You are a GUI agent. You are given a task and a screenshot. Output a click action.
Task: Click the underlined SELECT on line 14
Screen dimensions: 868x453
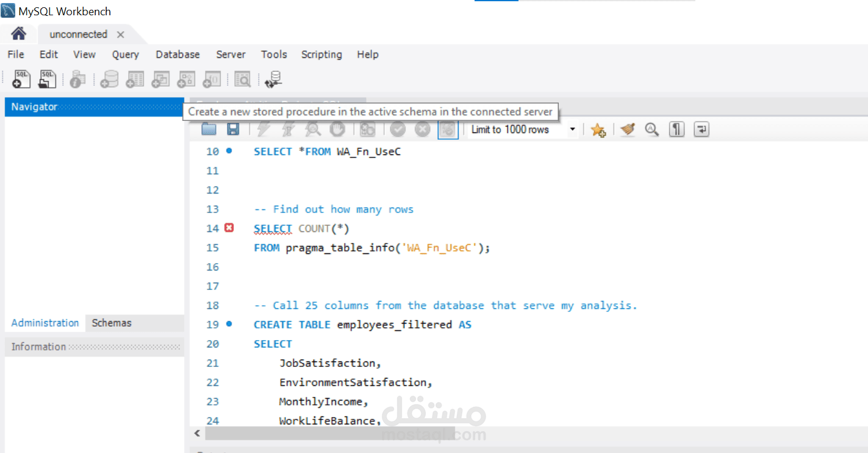coord(273,229)
